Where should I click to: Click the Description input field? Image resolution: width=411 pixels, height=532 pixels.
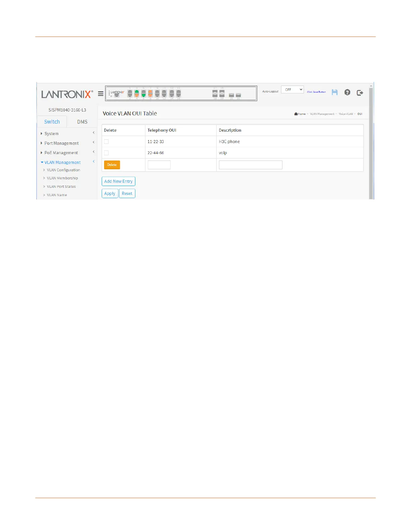[x=250, y=165]
